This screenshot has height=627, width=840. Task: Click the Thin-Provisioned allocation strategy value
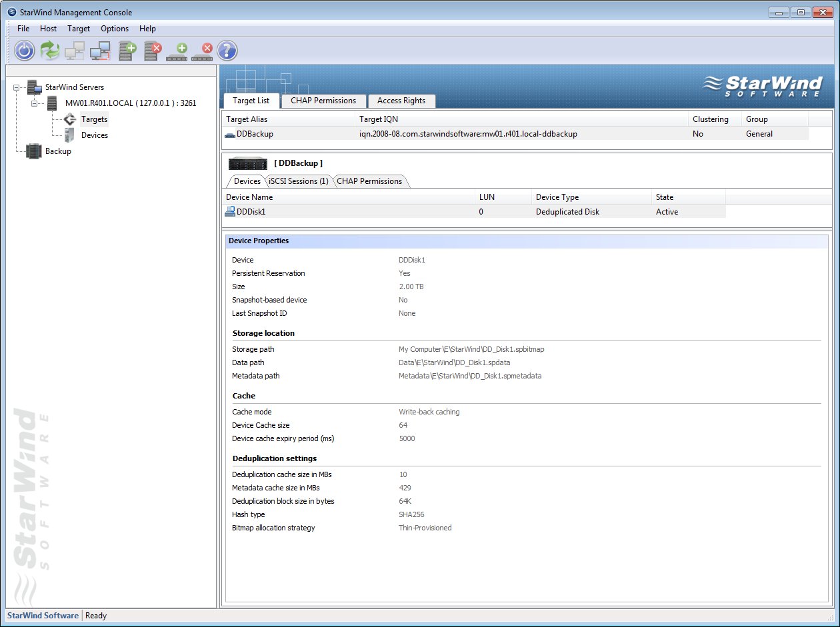(425, 528)
